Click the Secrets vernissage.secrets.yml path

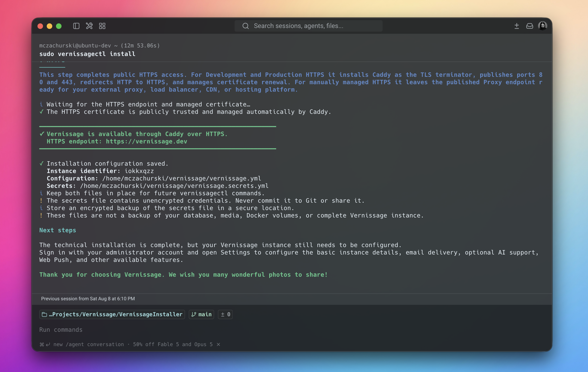click(174, 186)
